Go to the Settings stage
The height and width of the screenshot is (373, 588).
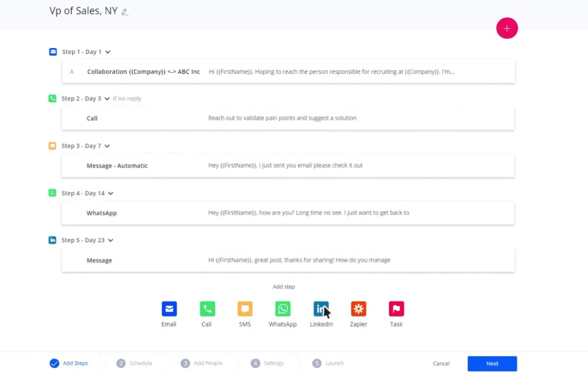click(267, 363)
